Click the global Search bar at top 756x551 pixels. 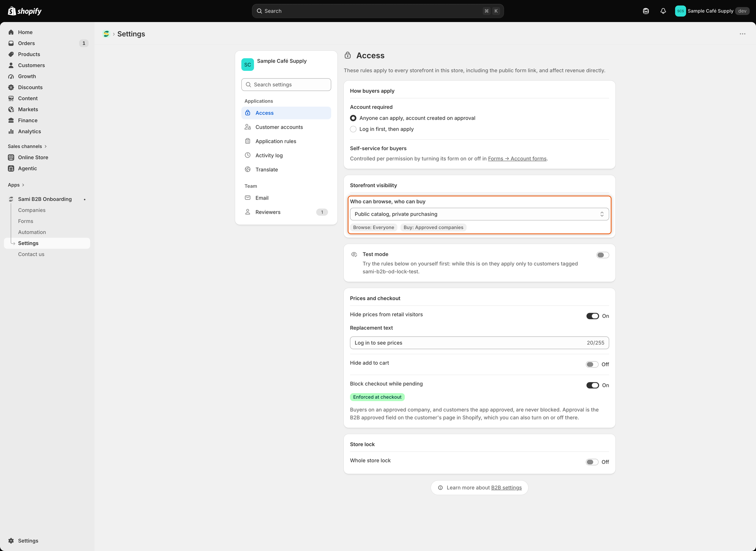pyautogui.click(x=378, y=11)
